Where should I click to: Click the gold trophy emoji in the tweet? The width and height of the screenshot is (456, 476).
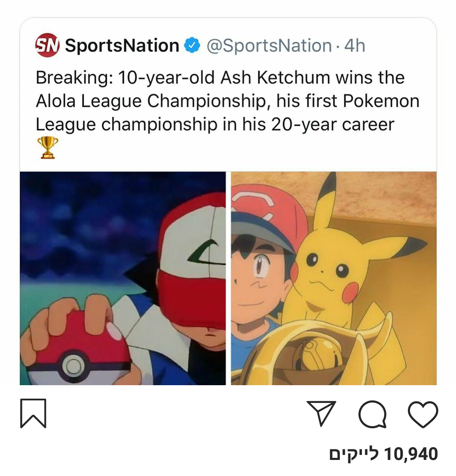click(x=47, y=147)
